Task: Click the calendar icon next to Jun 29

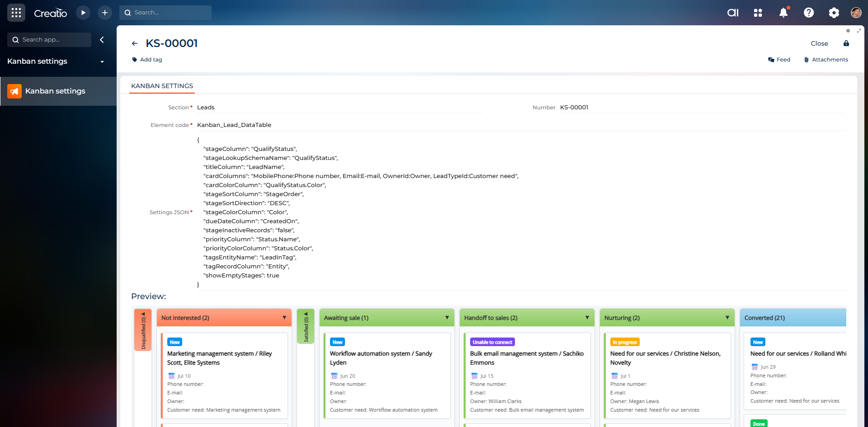Action: (755, 367)
